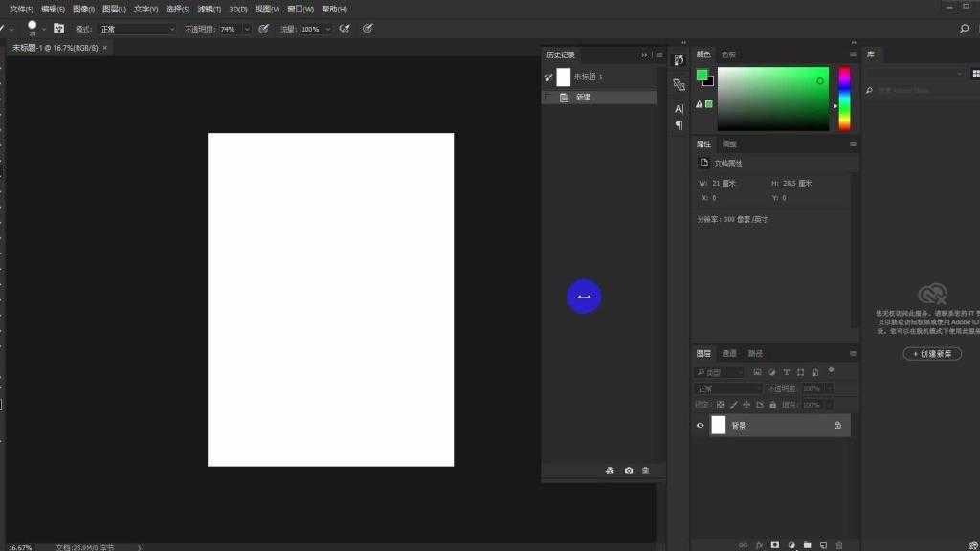Open the brush settings panel toggle icon
This screenshot has width=980, height=551.
click(59, 29)
